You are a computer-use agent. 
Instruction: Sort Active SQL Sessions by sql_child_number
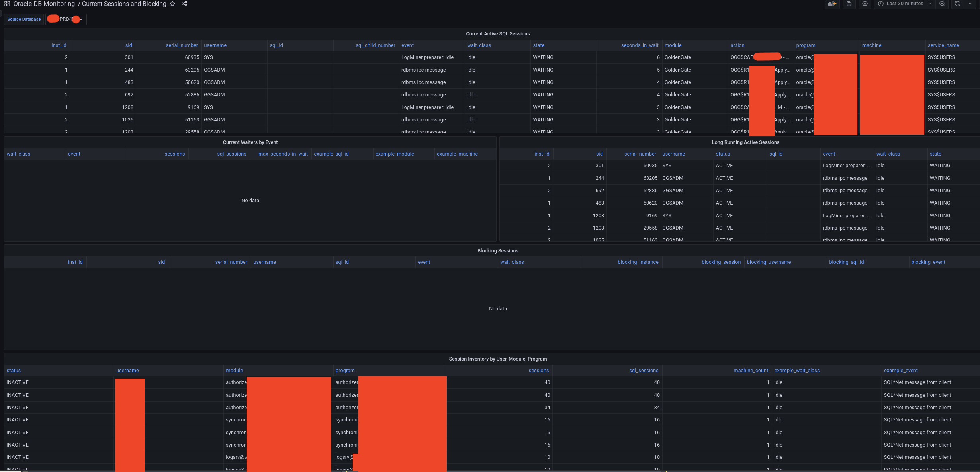pos(376,45)
